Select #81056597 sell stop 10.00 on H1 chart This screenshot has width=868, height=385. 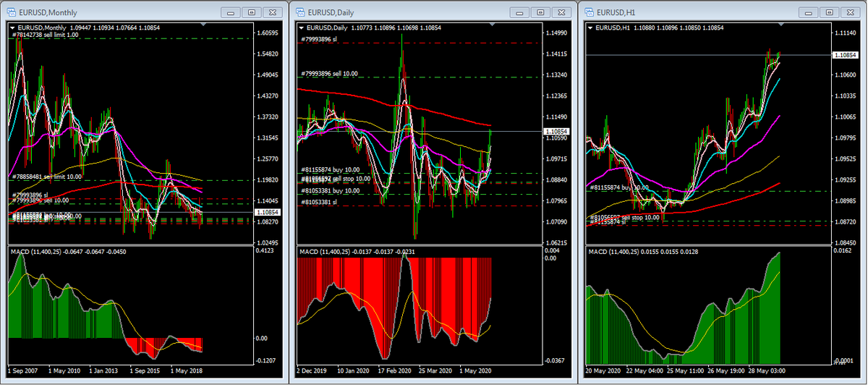click(626, 217)
